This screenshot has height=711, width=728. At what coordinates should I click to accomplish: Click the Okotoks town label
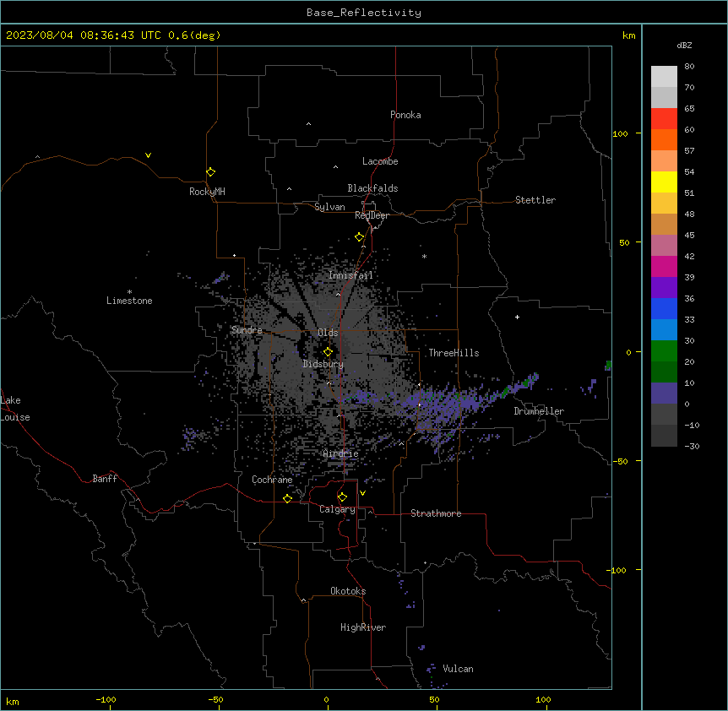[x=348, y=591]
